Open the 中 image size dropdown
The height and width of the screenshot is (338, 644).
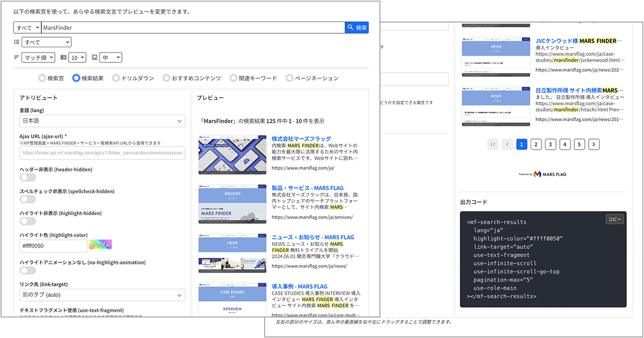pyautogui.click(x=111, y=57)
